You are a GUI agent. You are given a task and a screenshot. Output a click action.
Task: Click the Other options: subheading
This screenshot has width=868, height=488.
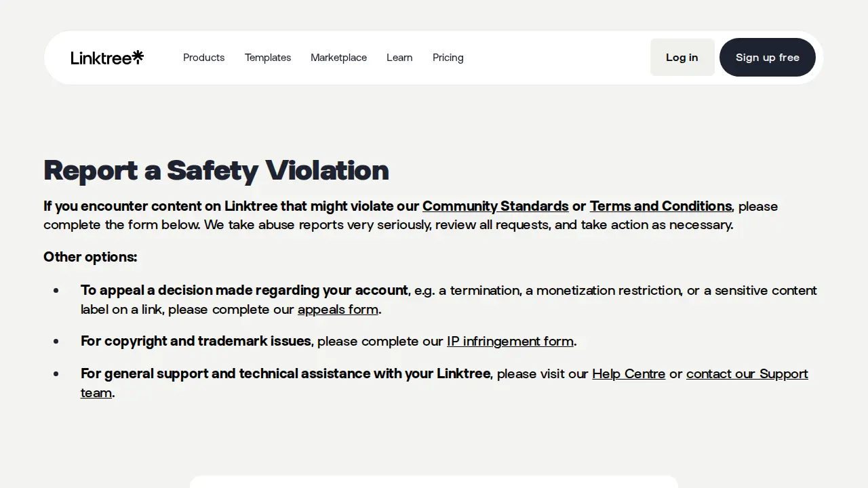click(90, 257)
